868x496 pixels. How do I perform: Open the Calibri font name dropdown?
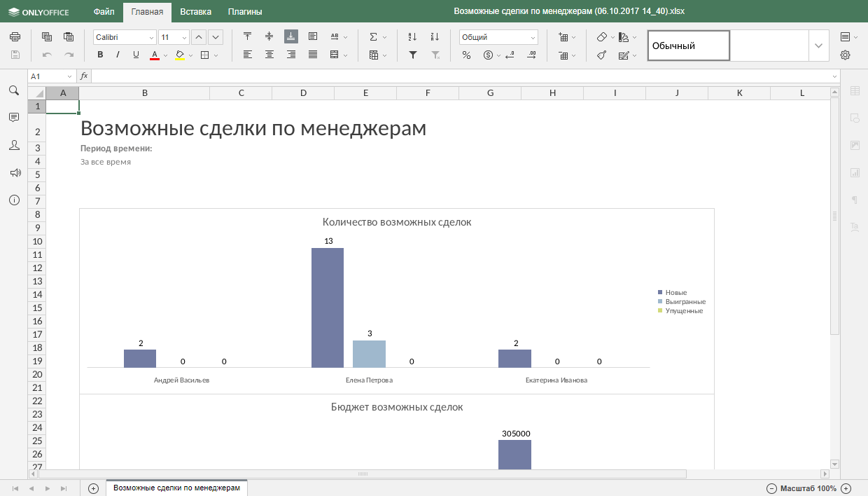pyautogui.click(x=125, y=37)
